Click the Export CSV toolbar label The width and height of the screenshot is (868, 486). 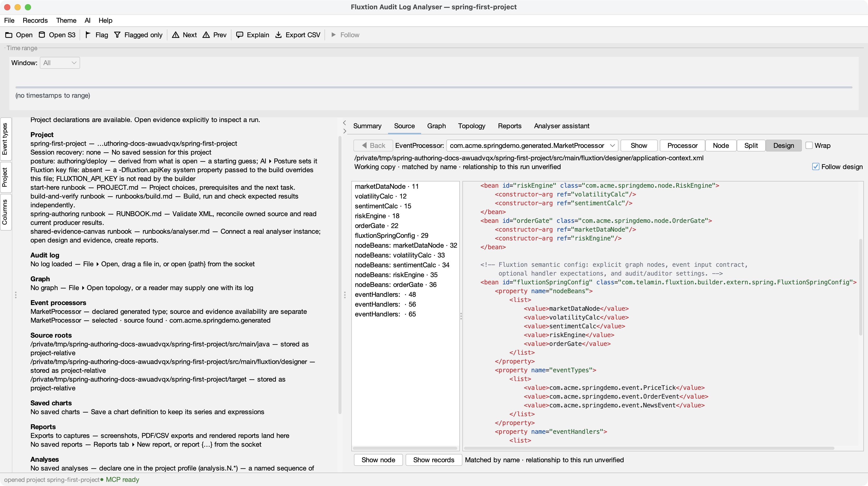point(303,35)
